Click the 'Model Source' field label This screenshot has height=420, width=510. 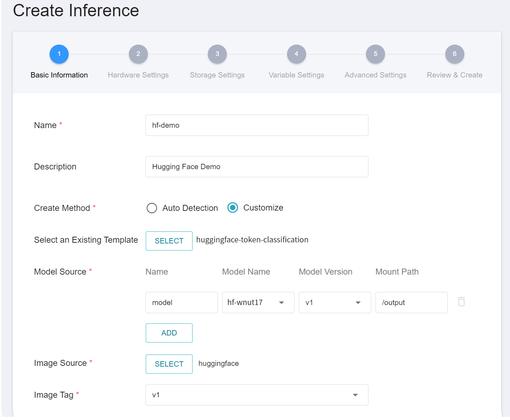pyautogui.click(x=60, y=272)
